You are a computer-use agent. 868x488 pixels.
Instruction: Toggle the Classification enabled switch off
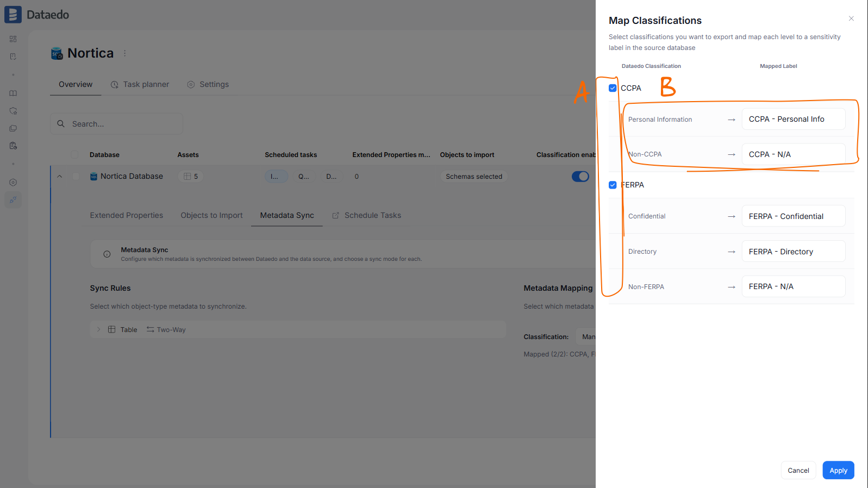(x=580, y=176)
